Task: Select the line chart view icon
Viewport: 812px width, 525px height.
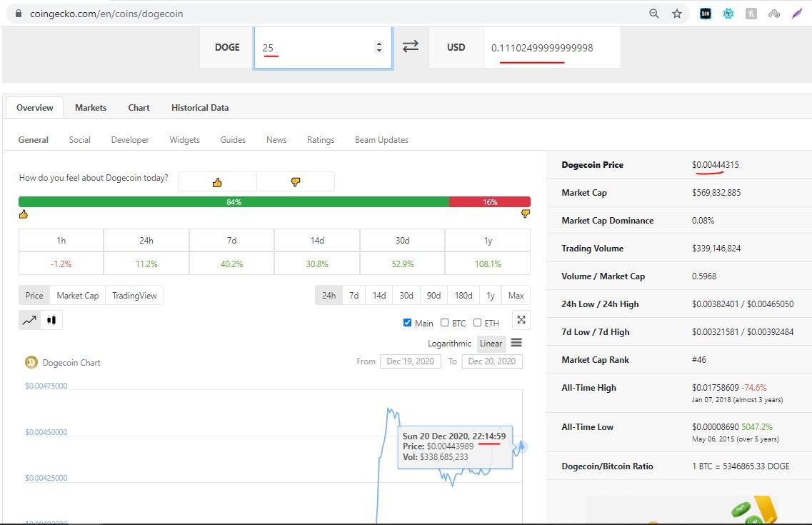Action: click(x=29, y=320)
